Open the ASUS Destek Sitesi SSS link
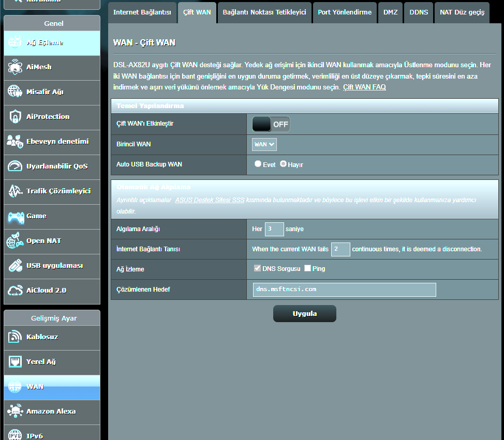 coord(210,200)
